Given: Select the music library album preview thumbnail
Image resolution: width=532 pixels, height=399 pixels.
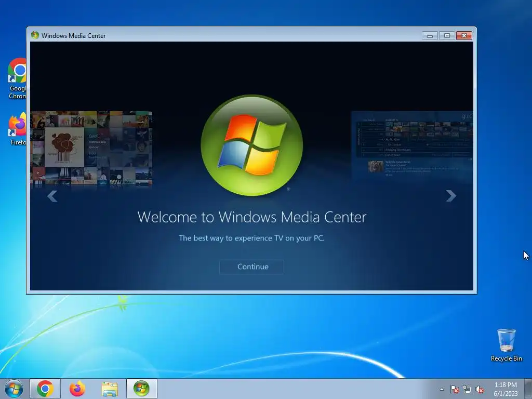Looking at the screenshot, I should point(91,149).
